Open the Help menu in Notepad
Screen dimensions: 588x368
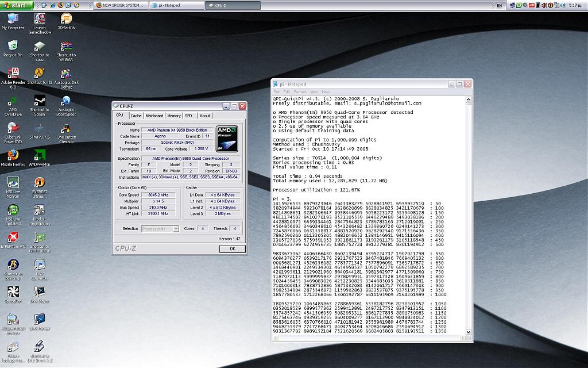click(326, 91)
